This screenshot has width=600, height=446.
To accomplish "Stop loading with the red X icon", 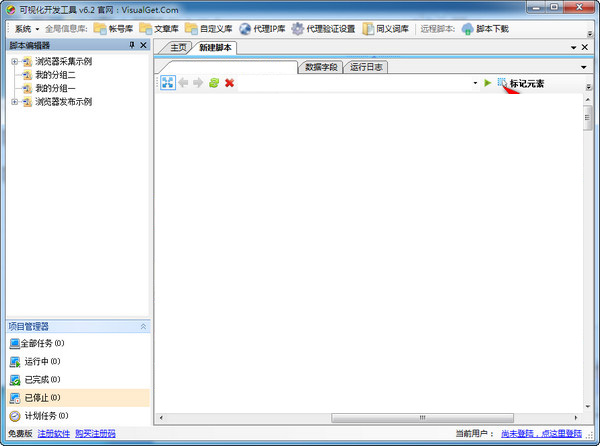I will [x=229, y=83].
